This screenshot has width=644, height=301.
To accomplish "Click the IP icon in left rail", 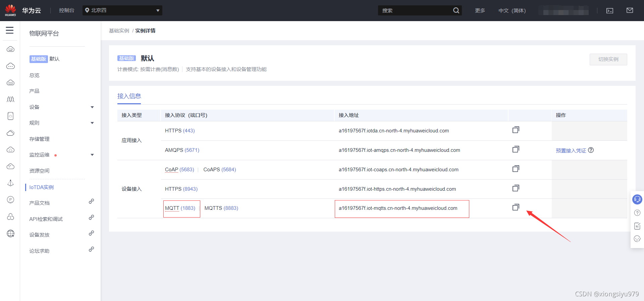I will click(x=10, y=200).
